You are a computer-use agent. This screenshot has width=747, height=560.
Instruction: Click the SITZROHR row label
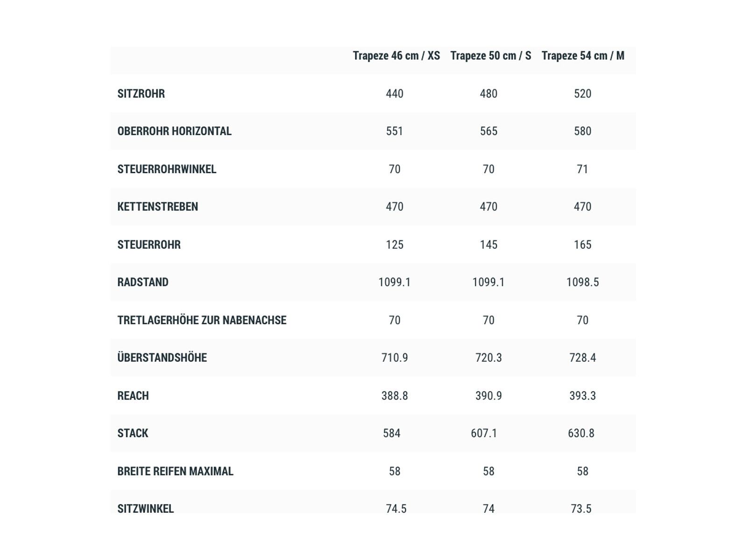pos(141,94)
